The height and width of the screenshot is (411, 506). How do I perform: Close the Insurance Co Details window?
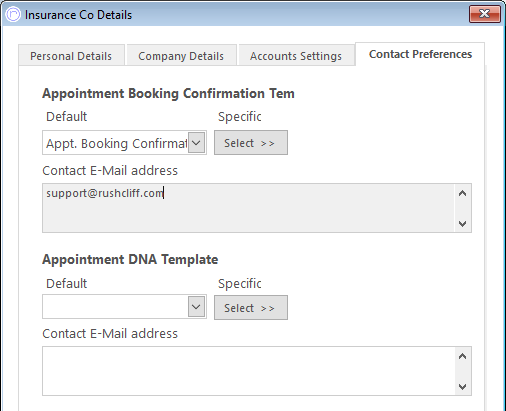click(485, 14)
